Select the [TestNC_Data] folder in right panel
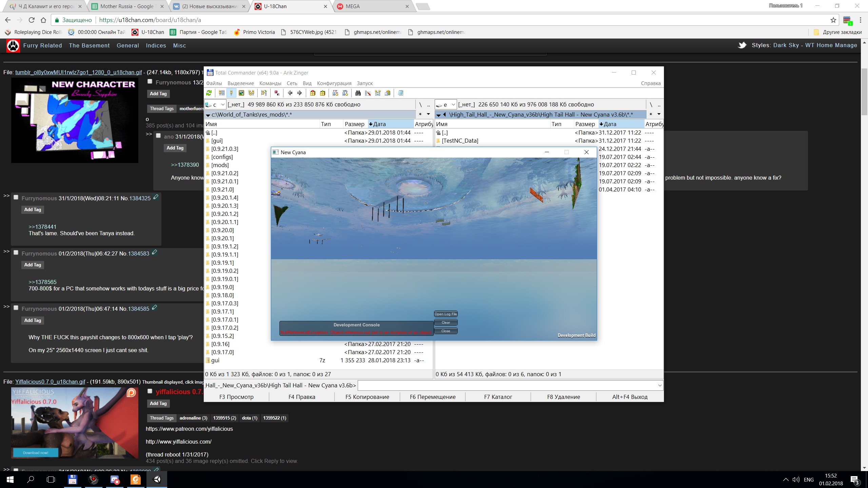Viewport: 868px width, 488px height. 460,141
